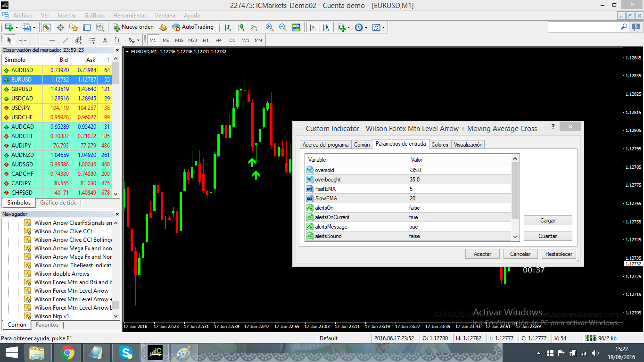Click the Nueva orden button
The image size is (644, 362).
tap(133, 27)
